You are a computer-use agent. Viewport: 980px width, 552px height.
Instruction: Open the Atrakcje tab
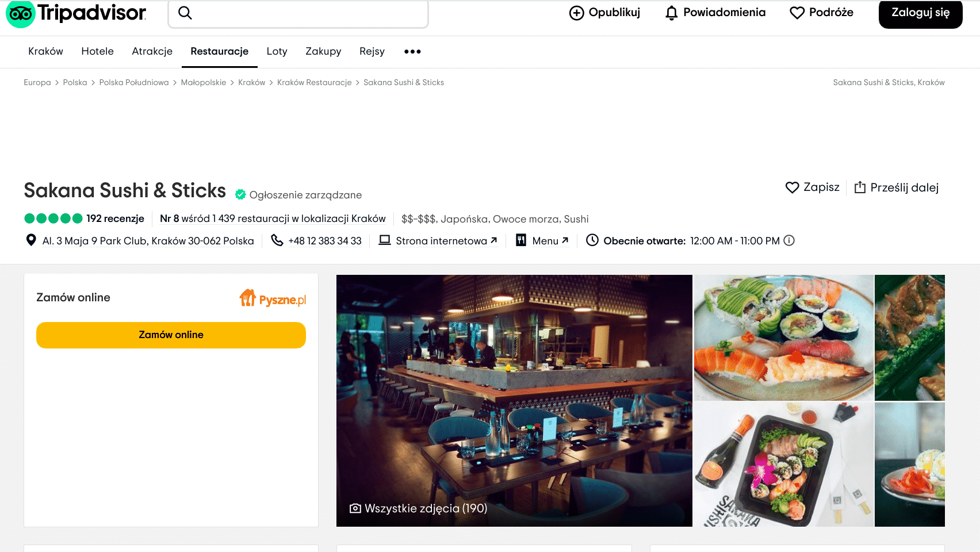tap(152, 51)
